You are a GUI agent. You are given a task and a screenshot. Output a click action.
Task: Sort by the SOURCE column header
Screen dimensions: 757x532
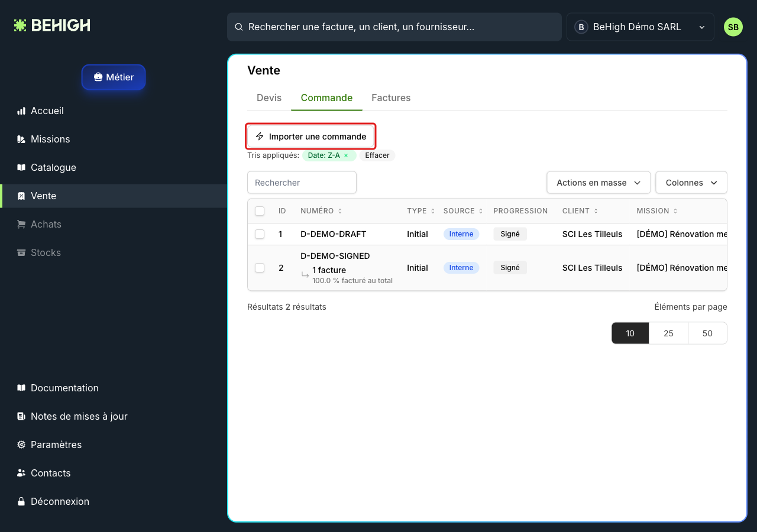pyautogui.click(x=463, y=211)
